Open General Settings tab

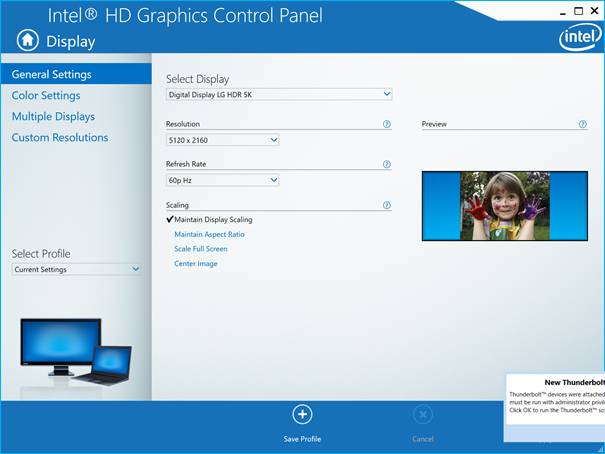(76, 74)
